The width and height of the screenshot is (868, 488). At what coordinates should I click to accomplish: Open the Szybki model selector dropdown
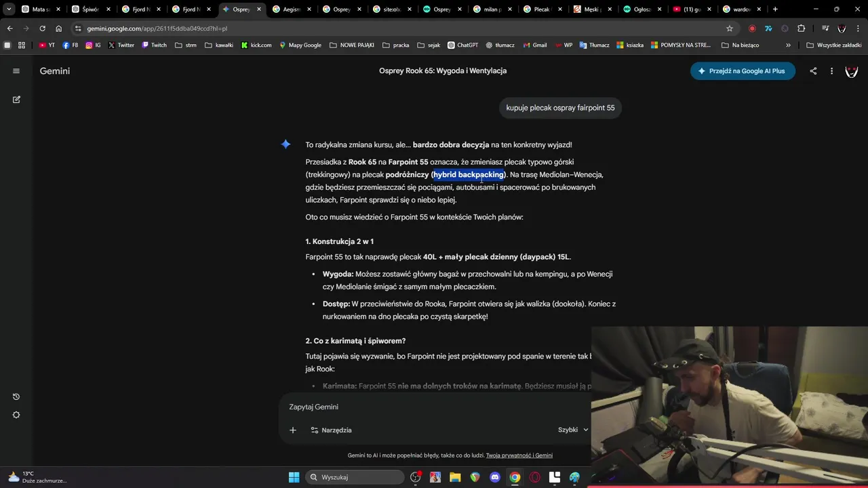[573, 430]
